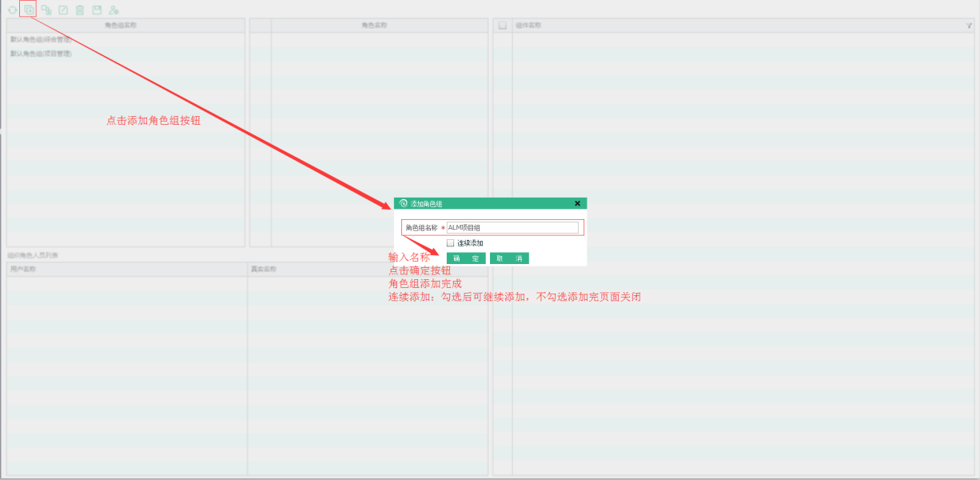Click the 角色名称 column header
980x480 pixels.
click(x=374, y=26)
